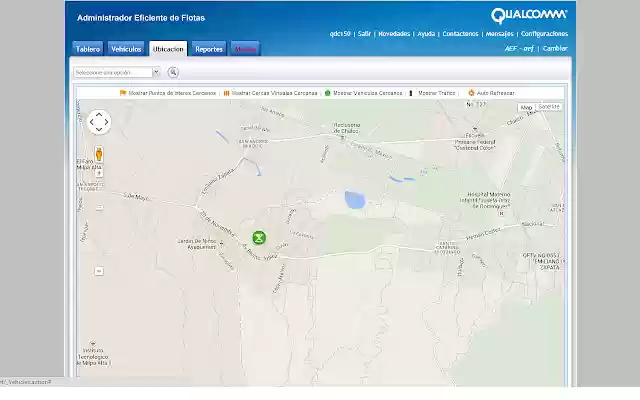Click the flag icon for points of interest
The width and height of the screenshot is (640, 400).
[x=123, y=93]
